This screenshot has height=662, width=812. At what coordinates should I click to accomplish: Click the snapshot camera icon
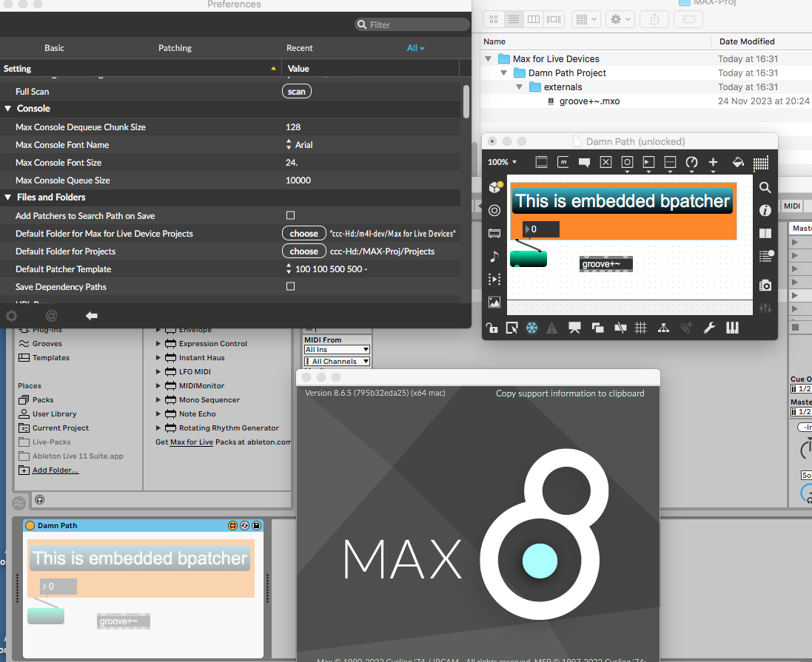point(765,285)
